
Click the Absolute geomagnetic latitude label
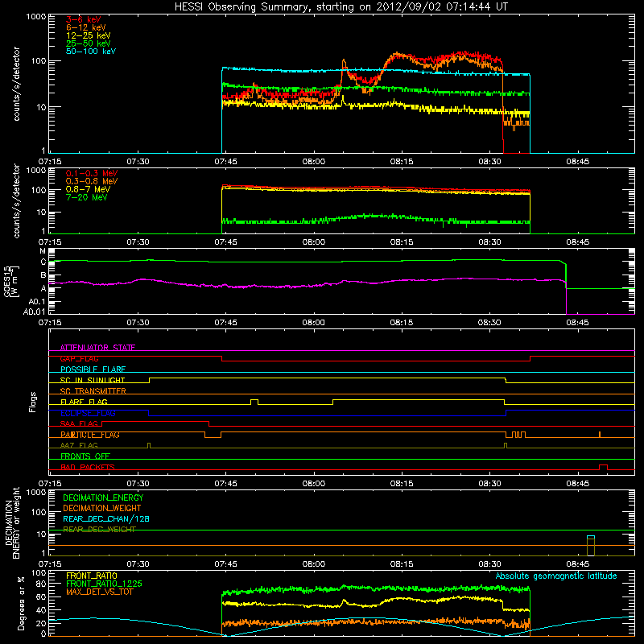point(556,576)
